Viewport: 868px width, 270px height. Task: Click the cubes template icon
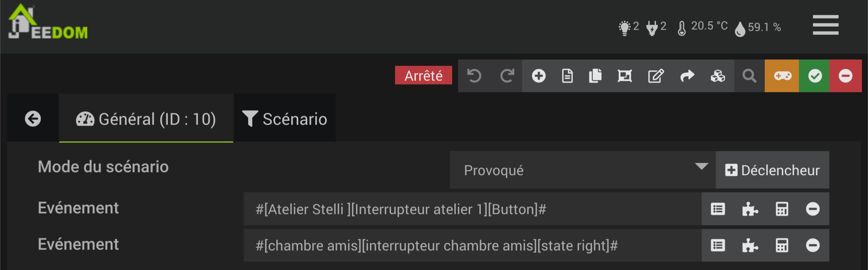pyautogui.click(x=718, y=76)
